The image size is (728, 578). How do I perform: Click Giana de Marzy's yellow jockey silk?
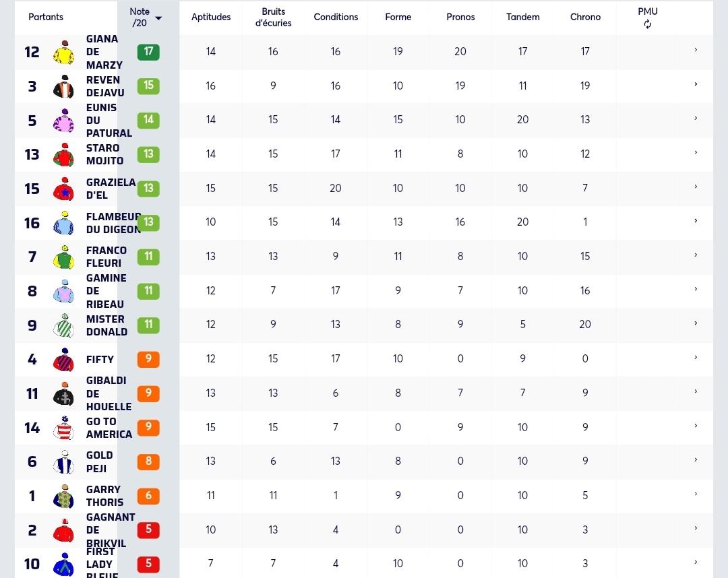click(64, 52)
